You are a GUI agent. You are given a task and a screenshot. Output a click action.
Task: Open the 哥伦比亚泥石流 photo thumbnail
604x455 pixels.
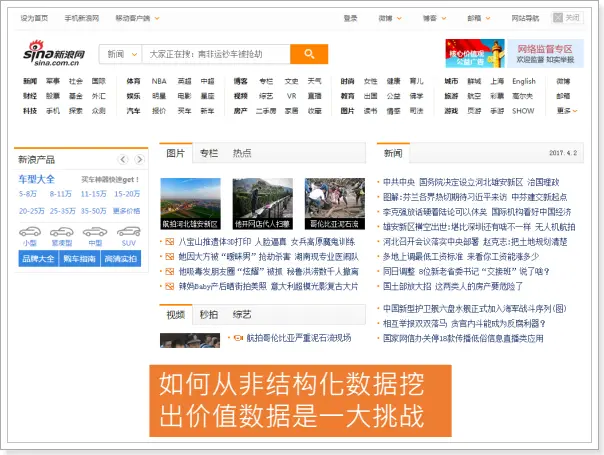334,204
